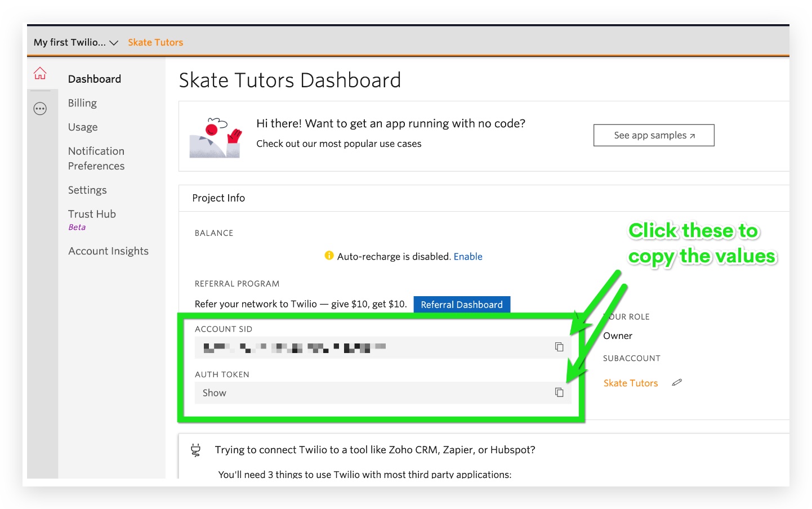Show the auth token
The height and width of the screenshot is (509, 812).
215,393
